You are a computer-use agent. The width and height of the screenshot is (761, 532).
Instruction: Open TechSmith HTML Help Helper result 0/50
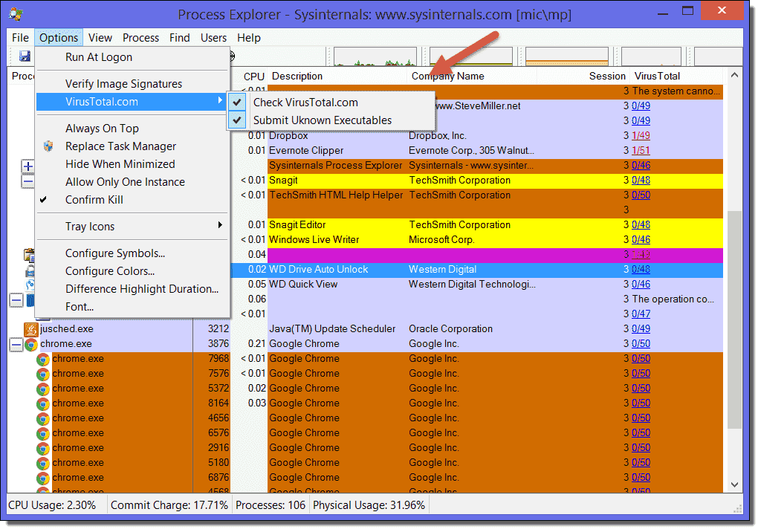(x=641, y=195)
